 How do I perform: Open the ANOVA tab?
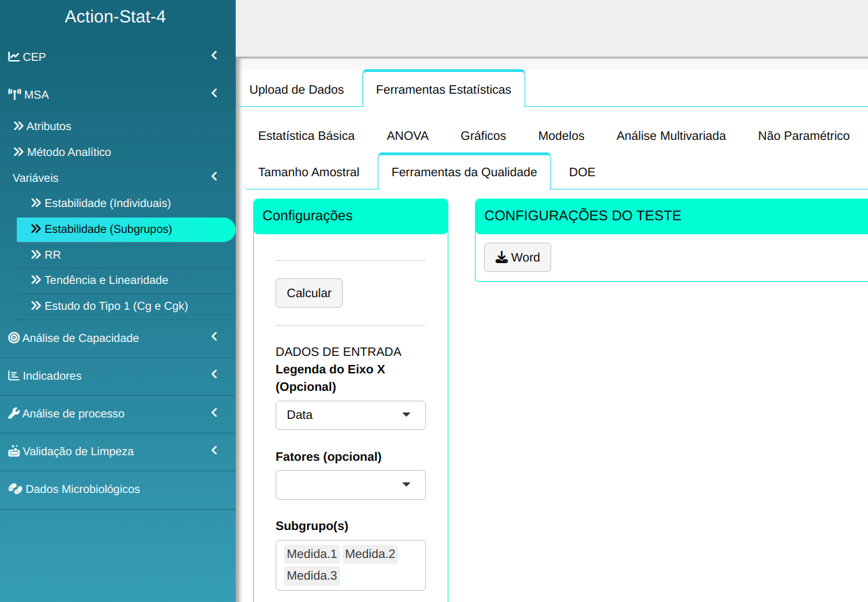pyautogui.click(x=407, y=136)
